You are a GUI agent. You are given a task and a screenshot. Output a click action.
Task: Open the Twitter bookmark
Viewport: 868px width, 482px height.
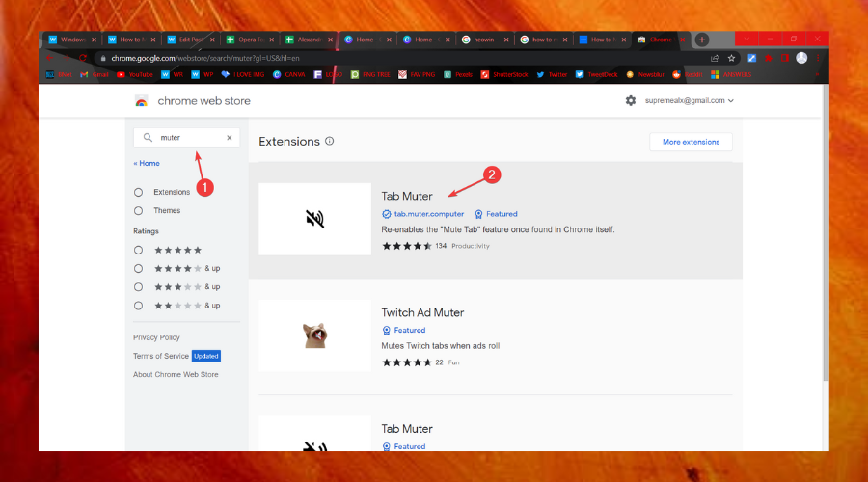(552, 74)
